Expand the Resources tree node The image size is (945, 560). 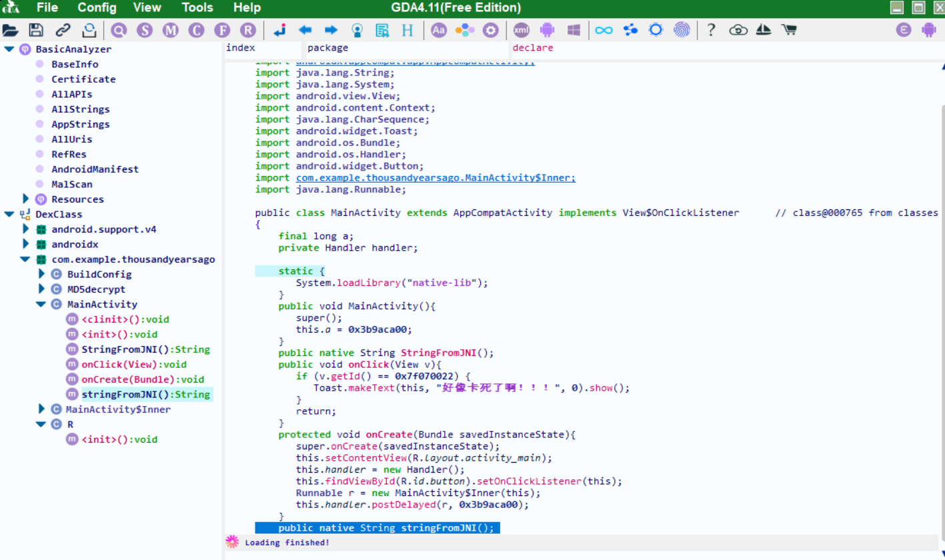coord(26,199)
